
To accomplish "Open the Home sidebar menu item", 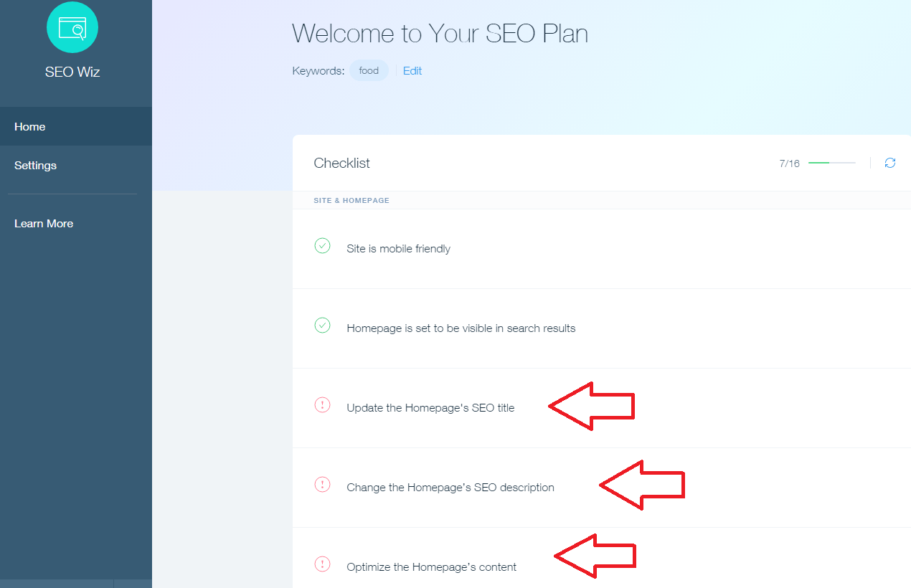I will coord(76,126).
